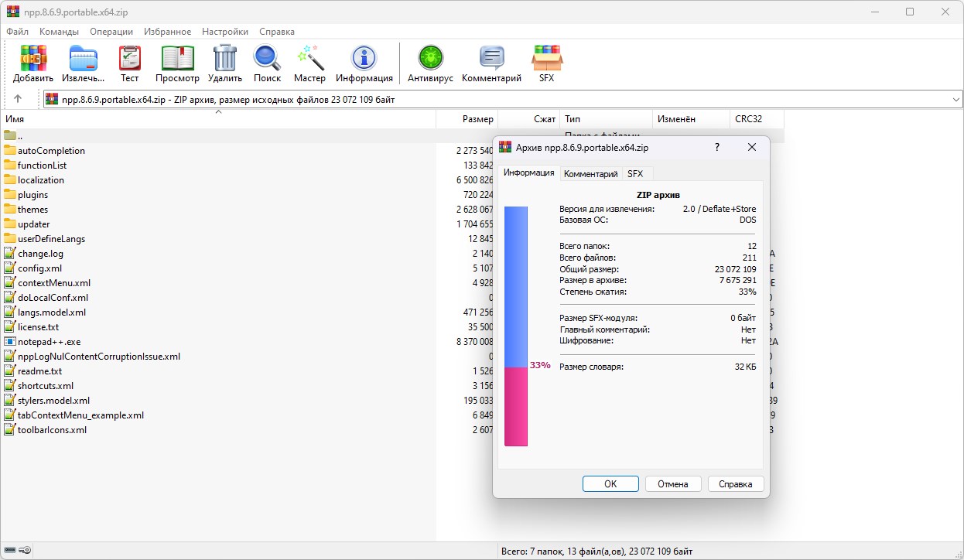Close the Архив info dialog

tap(751, 147)
